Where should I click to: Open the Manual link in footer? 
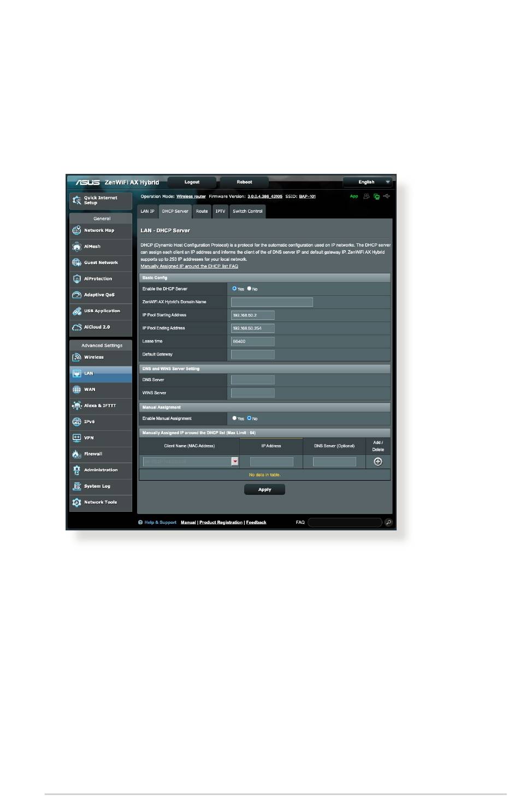(188, 522)
